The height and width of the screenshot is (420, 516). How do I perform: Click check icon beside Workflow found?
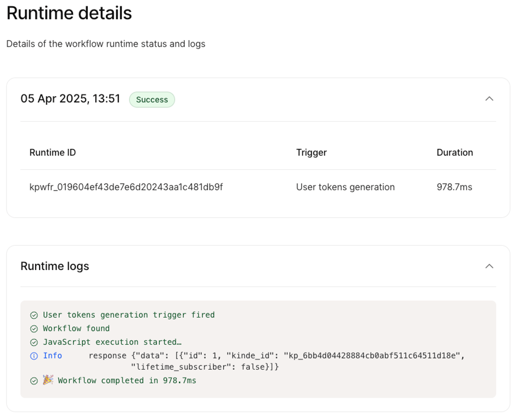34,329
